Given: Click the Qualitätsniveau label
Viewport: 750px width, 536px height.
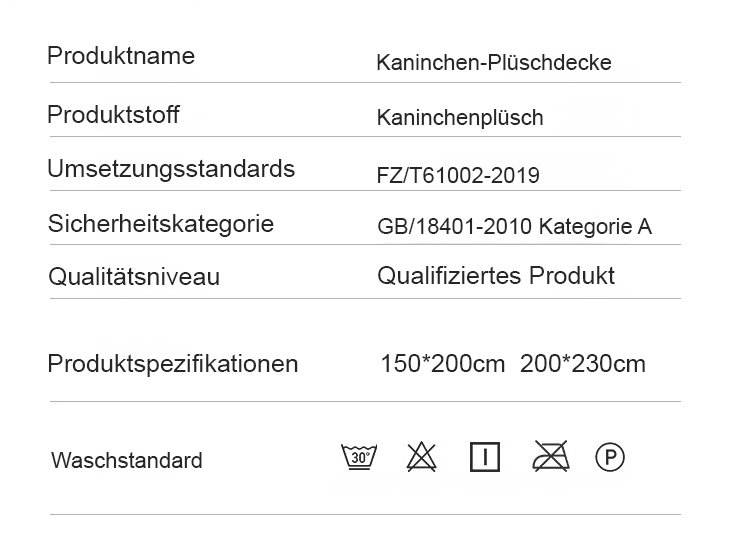Looking at the screenshot, I should tap(134, 277).
